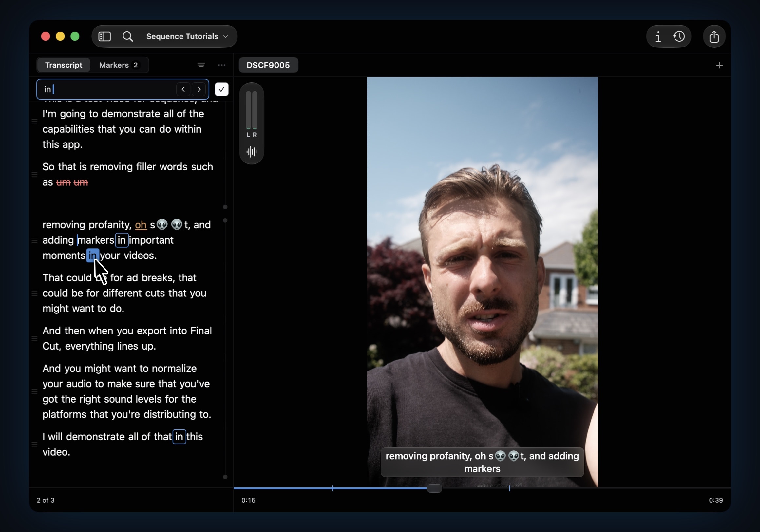Viewport: 760px width, 532px height.
Task: Click the highlighted 'in' before 'your videos'
Action: [x=93, y=255]
